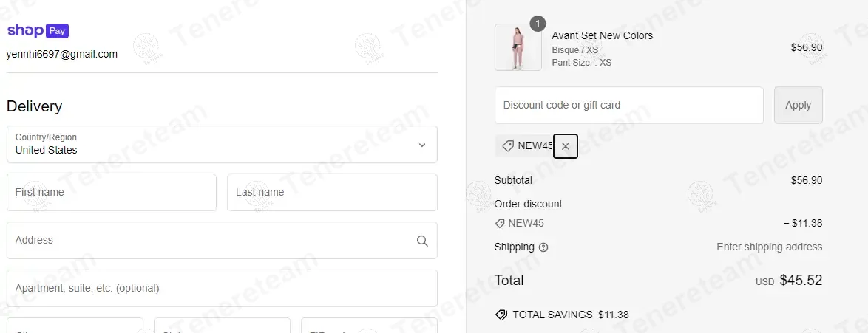Click the yennhi6697@gmail.com account email
This screenshot has height=333, width=868.
[x=62, y=54]
